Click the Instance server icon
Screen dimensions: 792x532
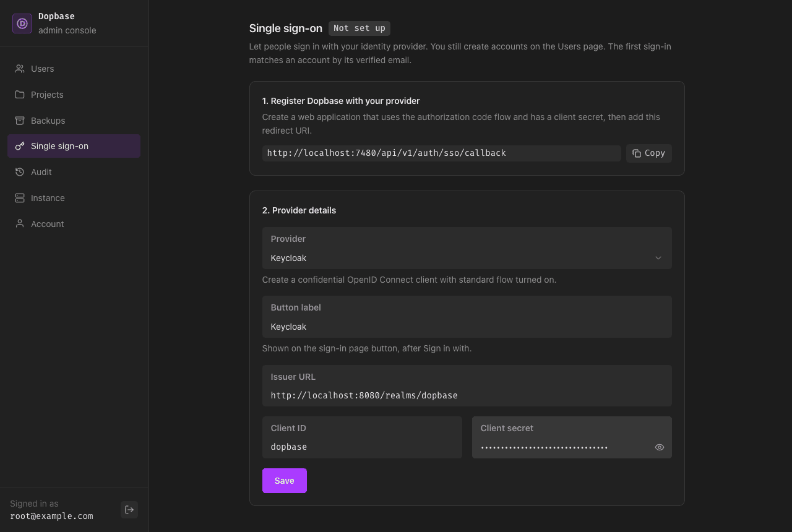[20, 198]
